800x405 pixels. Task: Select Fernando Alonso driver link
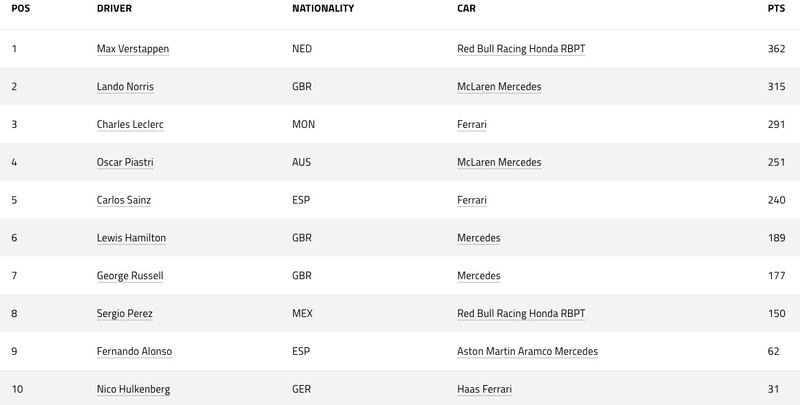click(x=134, y=352)
